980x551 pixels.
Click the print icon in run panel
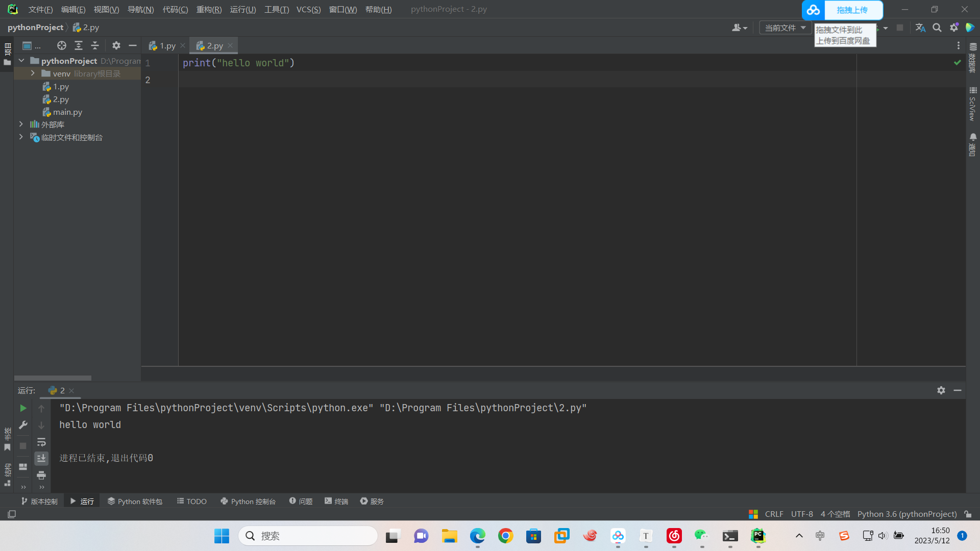pos(41,475)
